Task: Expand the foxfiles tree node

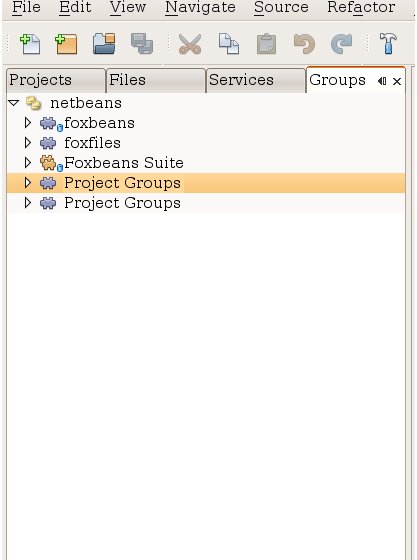Action: [27, 143]
